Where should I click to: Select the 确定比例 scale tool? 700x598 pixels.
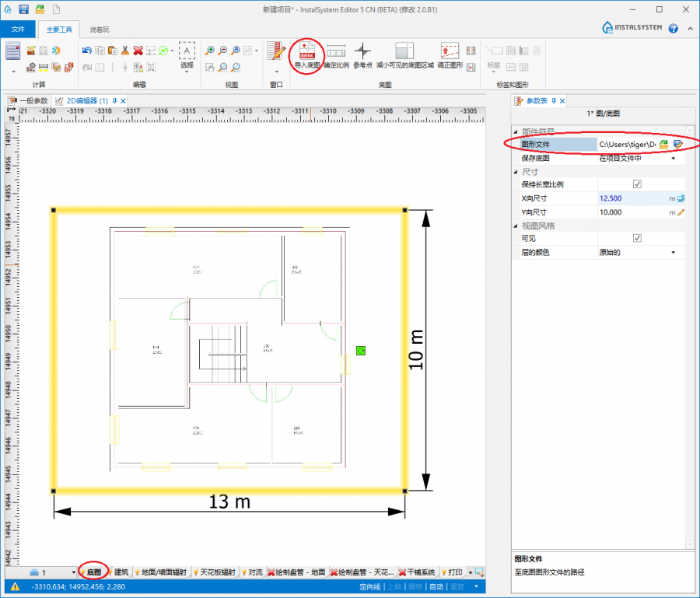(x=336, y=52)
